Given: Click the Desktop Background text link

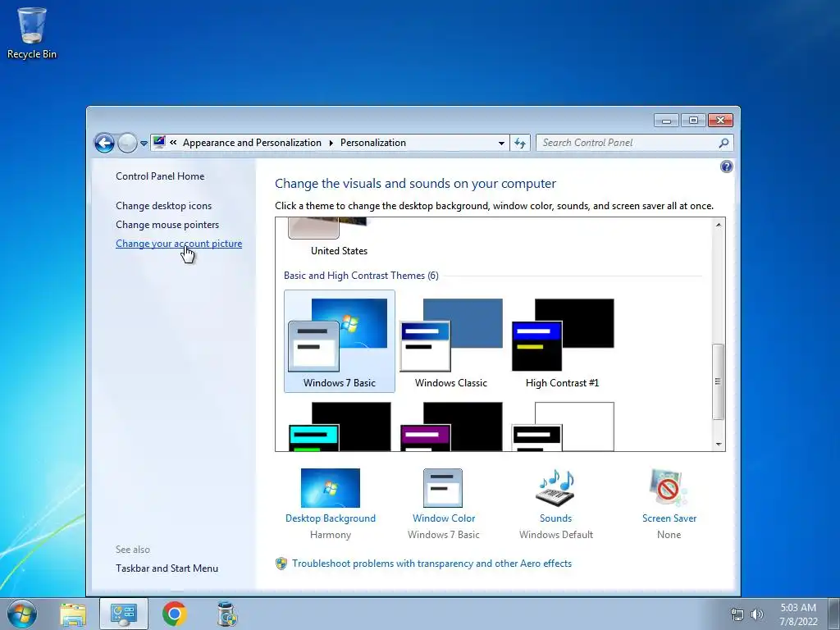Looking at the screenshot, I should click(330, 518).
